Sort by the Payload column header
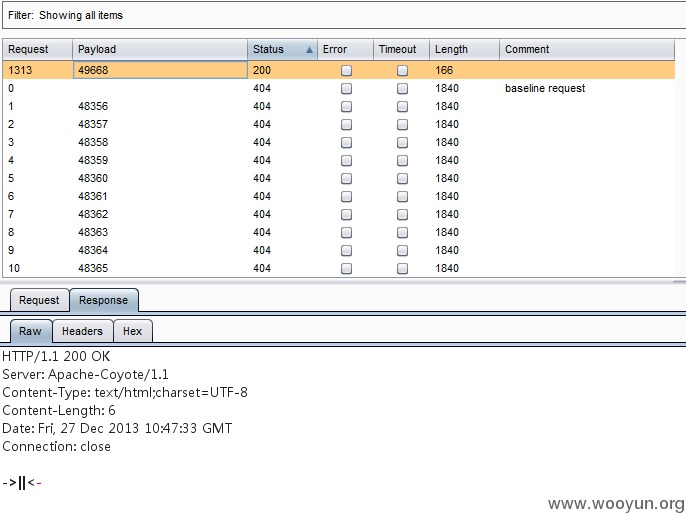Screen dimensions: 686x513 (x=160, y=49)
